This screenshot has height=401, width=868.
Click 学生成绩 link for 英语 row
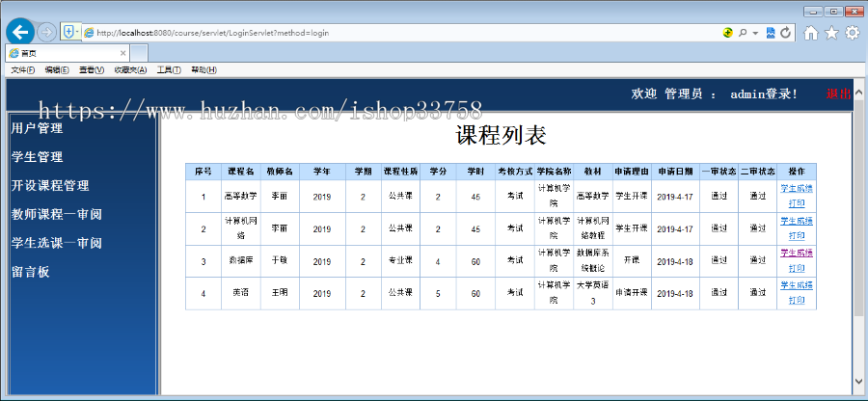point(797,285)
